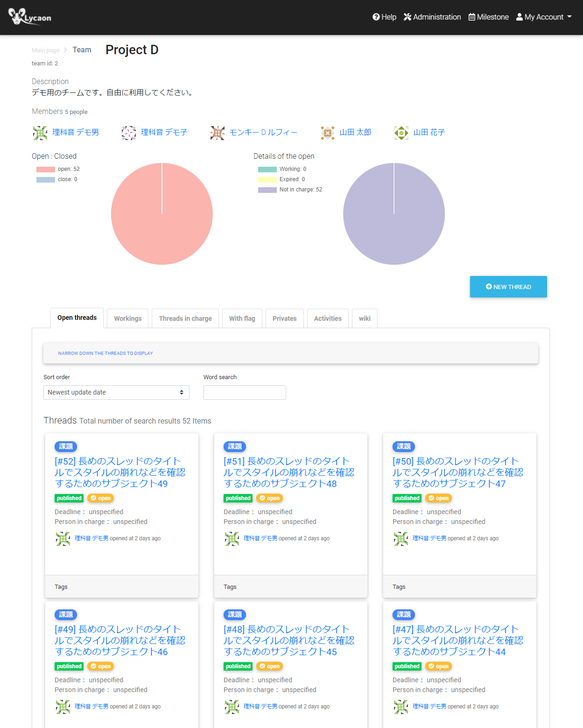This screenshot has height=728, width=583.
Task: Click the 課題 badge on thread #47
Action: [404, 615]
